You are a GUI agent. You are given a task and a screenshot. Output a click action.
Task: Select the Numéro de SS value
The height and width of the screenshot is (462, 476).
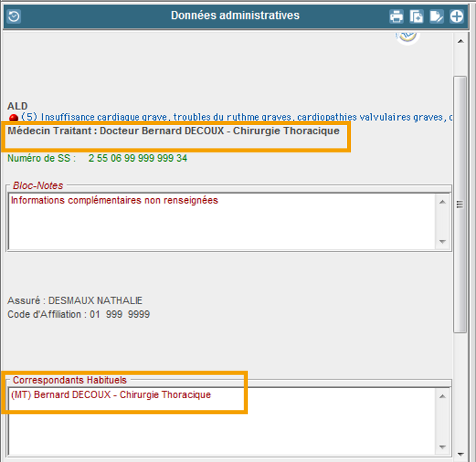(x=138, y=158)
